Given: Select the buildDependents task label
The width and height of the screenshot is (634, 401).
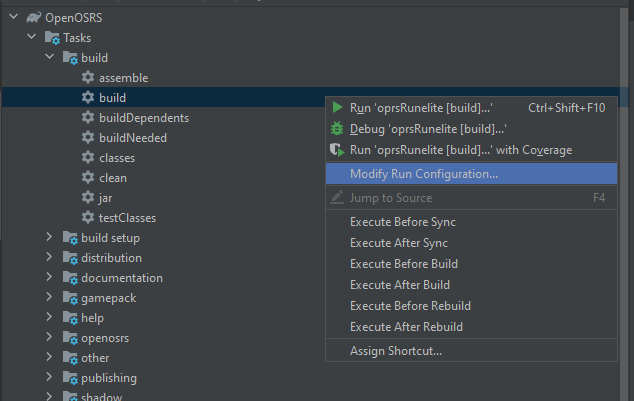Looking at the screenshot, I should 144,118.
